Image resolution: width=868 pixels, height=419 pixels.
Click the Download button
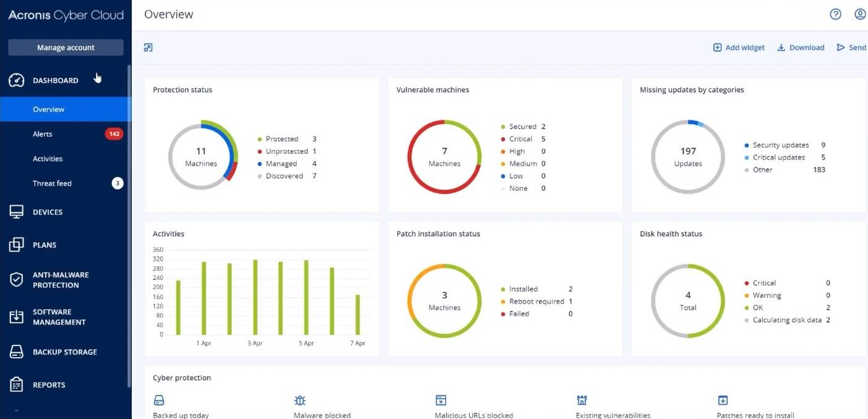(801, 47)
